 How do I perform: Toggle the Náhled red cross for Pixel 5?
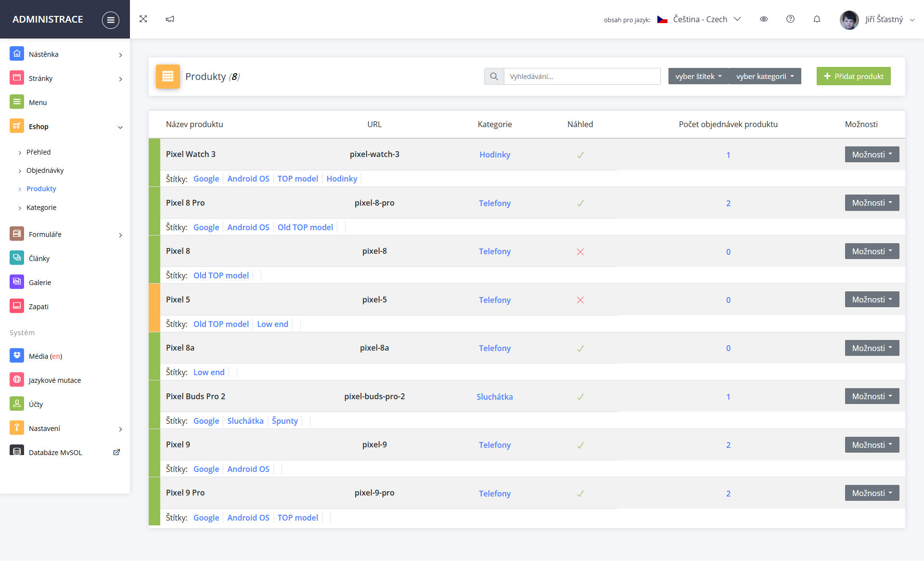click(x=580, y=300)
